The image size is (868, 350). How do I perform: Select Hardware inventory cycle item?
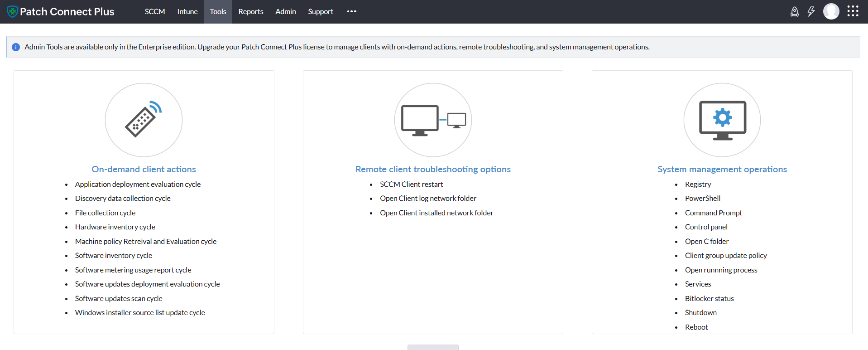(115, 227)
